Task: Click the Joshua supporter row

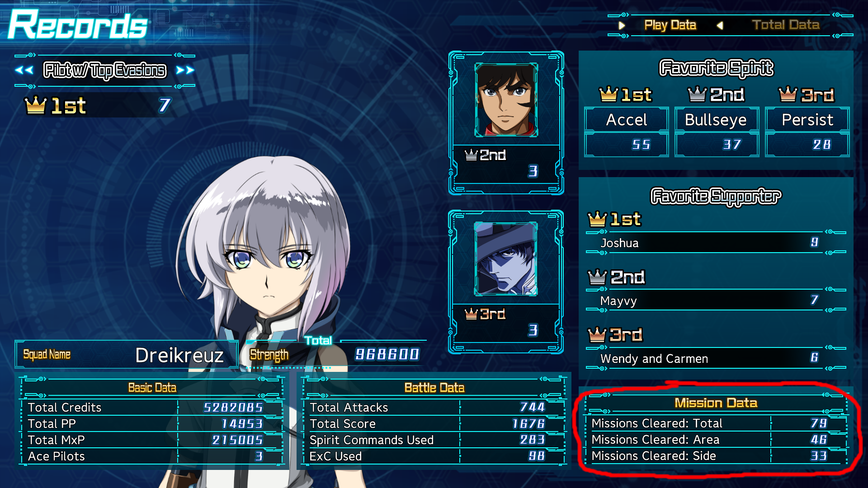Action: pyautogui.click(x=710, y=243)
